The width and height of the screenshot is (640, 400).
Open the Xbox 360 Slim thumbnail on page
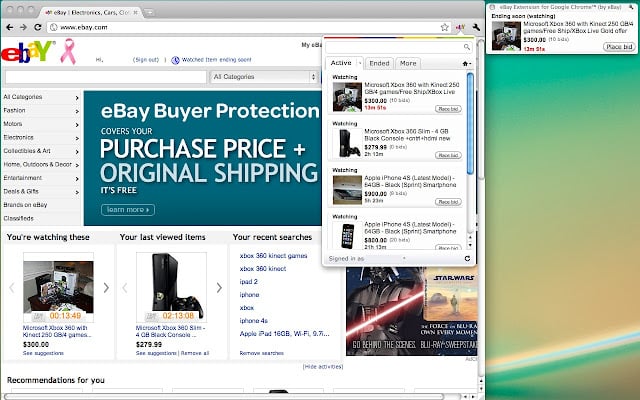click(x=171, y=287)
